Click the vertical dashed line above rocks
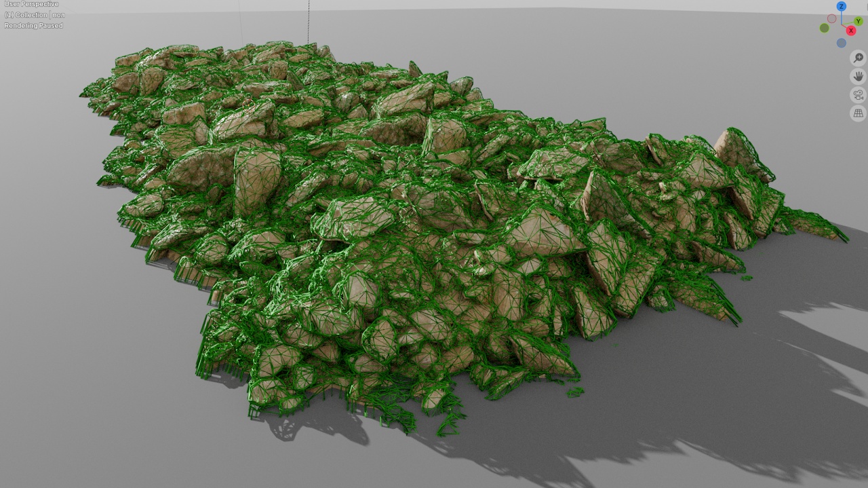Image resolution: width=868 pixels, height=488 pixels. [x=309, y=20]
